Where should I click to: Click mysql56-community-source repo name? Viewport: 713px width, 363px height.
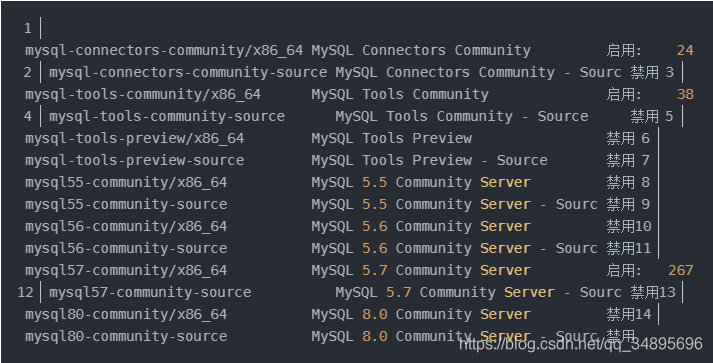click(126, 248)
